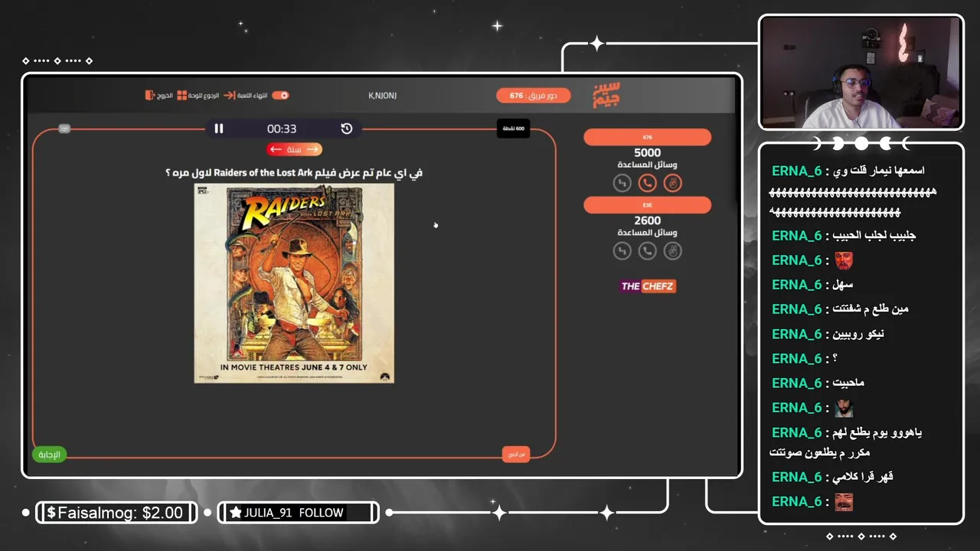
Task: Click the bearded man emote in chat
Action: point(843,408)
